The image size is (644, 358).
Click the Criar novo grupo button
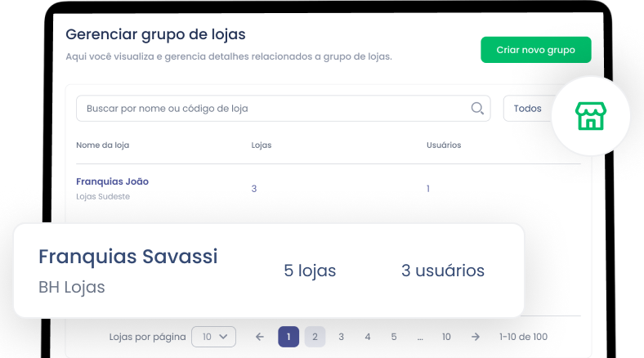[x=535, y=50]
